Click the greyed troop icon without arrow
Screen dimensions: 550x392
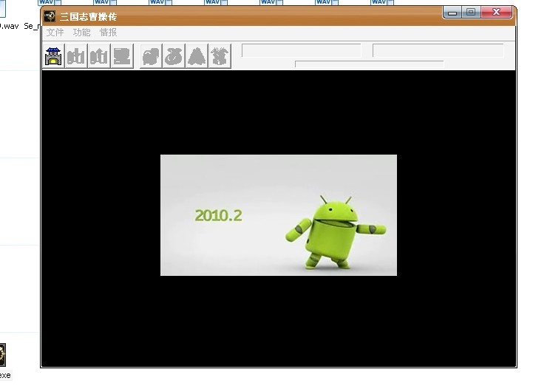(75, 56)
